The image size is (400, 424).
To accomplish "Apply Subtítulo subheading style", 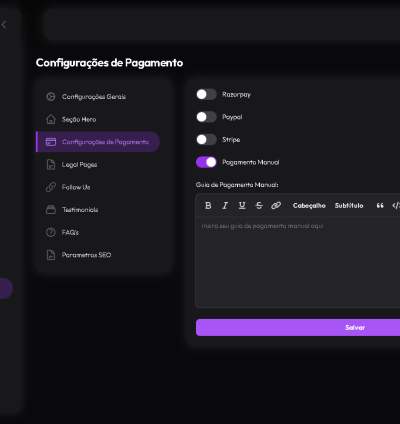I will pos(349,206).
